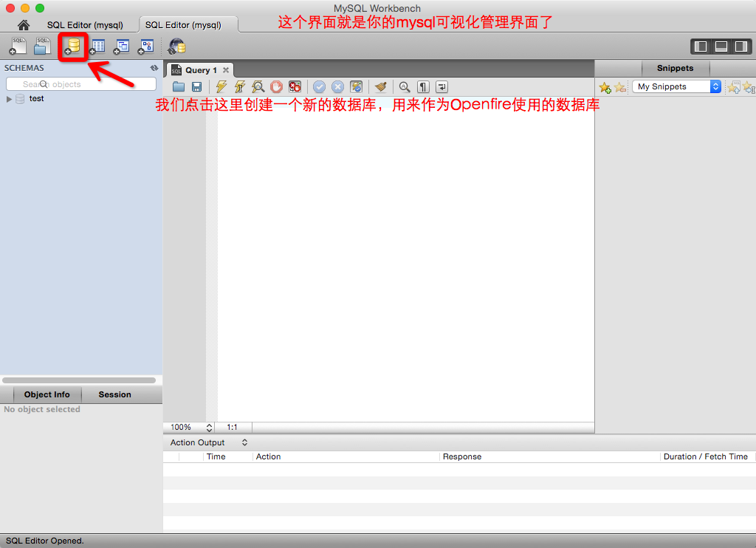Add a new snippet star plus icon
The image size is (756, 548).
pyautogui.click(x=605, y=87)
